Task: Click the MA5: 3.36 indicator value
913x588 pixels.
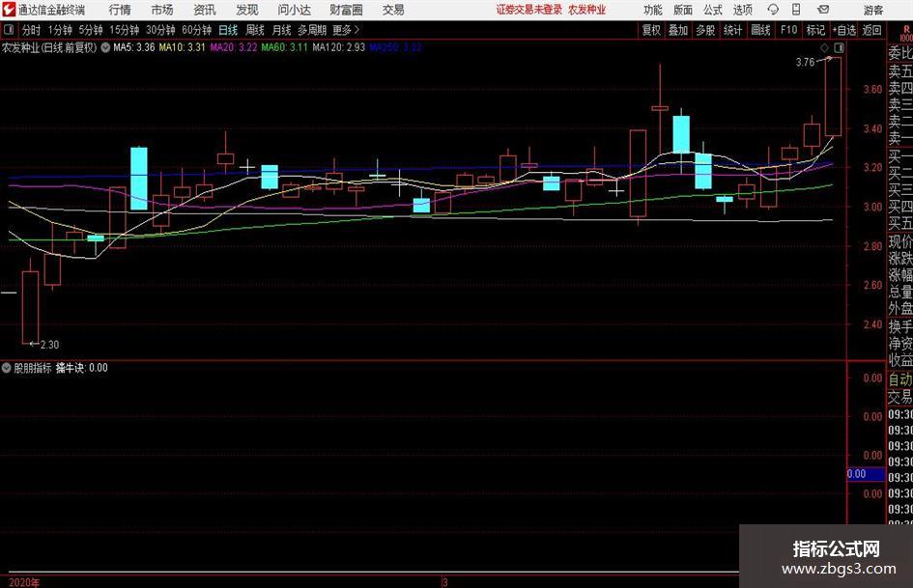Action: tap(134, 47)
